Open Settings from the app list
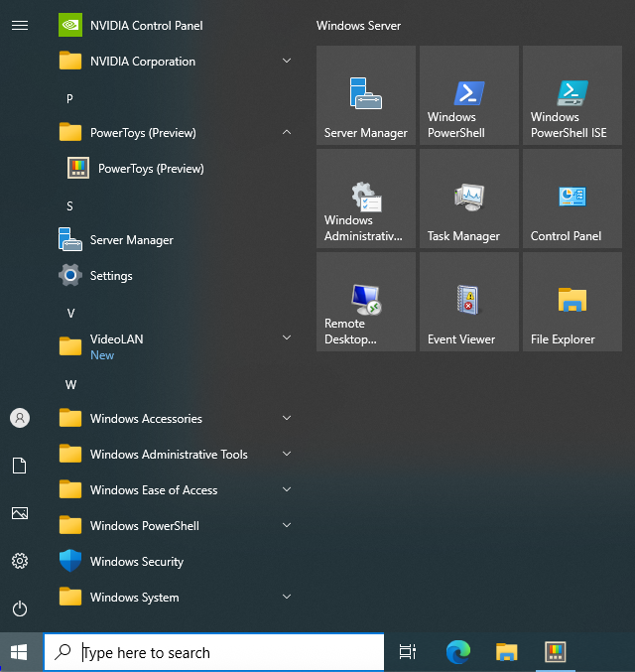635x672 pixels. tap(176, 276)
